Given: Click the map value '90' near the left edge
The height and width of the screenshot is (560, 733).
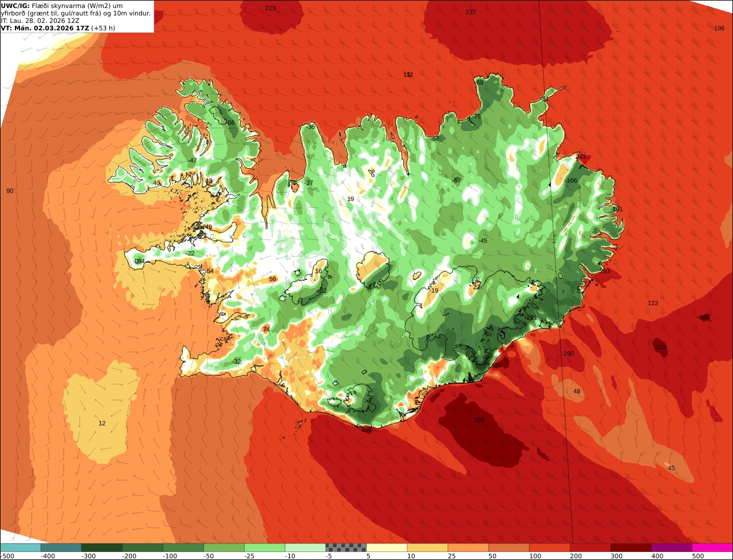Looking at the screenshot, I should [10, 191].
